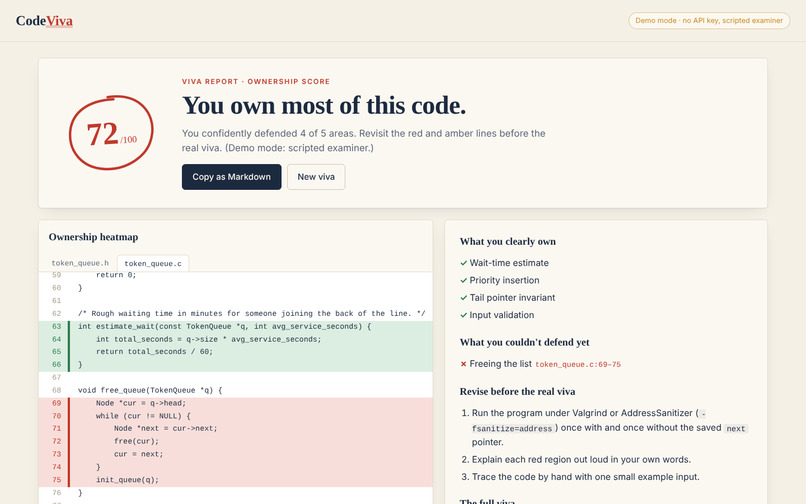The height and width of the screenshot is (504, 806).
Task: Click the Demo mode badge
Action: click(x=709, y=21)
